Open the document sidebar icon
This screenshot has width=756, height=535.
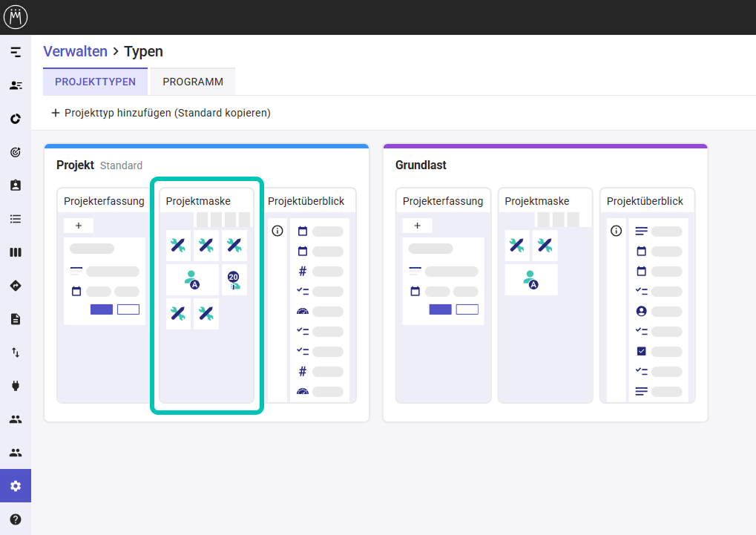(x=16, y=319)
